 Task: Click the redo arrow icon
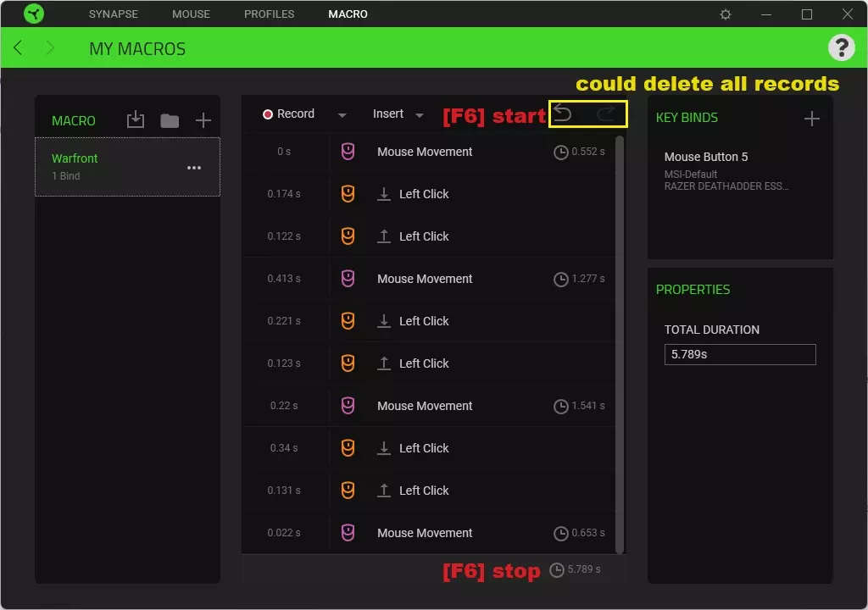tap(605, 114)
